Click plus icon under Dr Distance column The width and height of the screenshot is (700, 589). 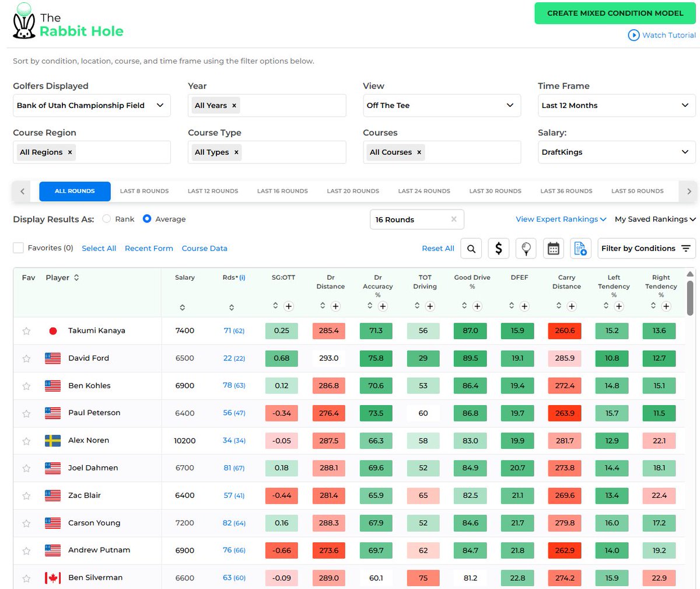335,306
